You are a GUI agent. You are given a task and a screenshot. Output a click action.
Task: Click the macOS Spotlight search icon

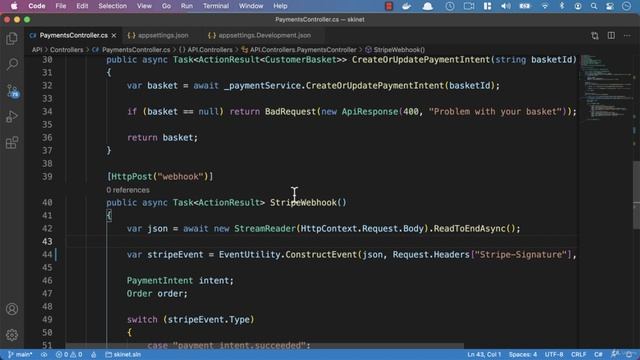click(x=594, y=6)
